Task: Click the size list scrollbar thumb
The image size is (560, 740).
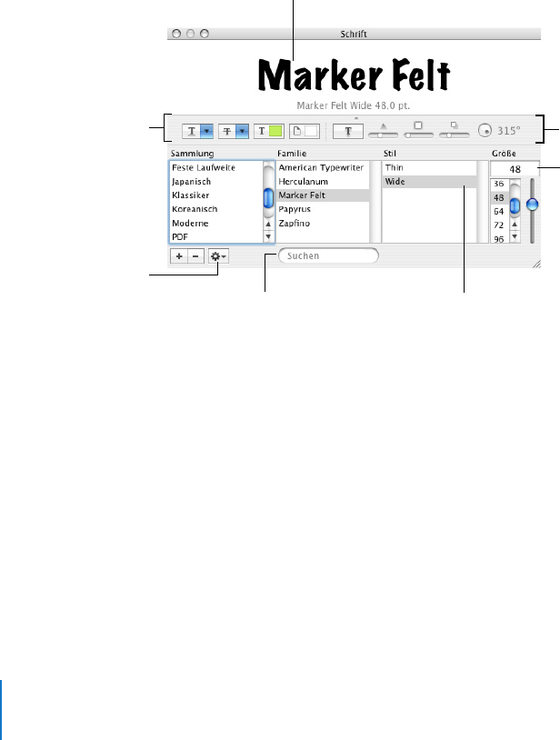Action: click(x=515, y=205)
